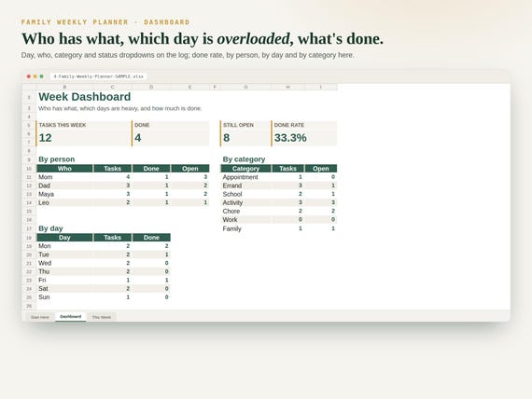532x399 pixels.
Task: Click the School category row
Action: (279, 194)
